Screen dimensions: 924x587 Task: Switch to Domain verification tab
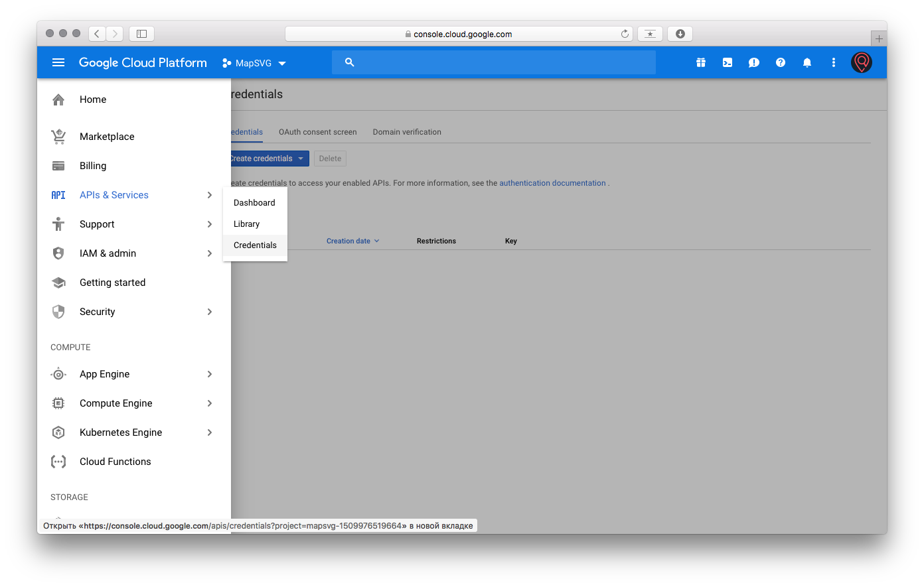(x=407, y=132)
